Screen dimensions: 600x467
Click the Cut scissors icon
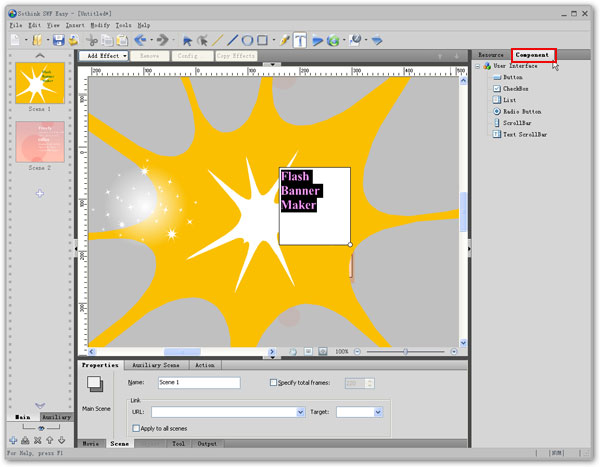(x=92, y=40)
